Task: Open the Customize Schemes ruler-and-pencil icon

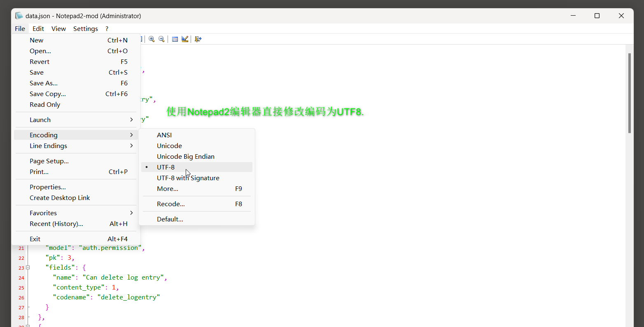Action: [185, 39]
